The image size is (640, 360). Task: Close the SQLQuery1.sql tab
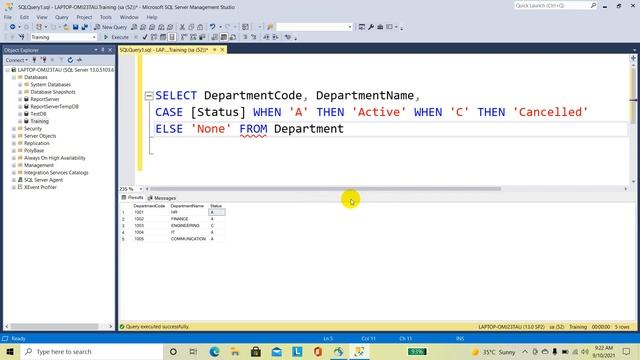point(222,50)
